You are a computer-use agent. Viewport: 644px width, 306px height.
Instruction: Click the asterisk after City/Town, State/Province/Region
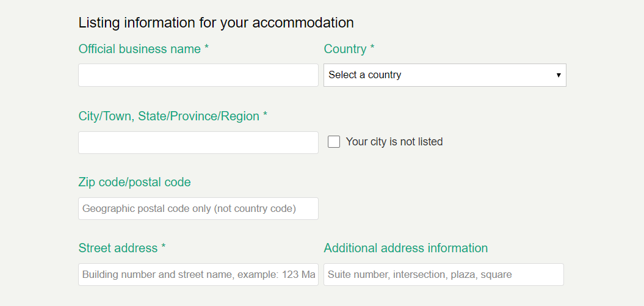pyautogui.click(x=265, y=115)
